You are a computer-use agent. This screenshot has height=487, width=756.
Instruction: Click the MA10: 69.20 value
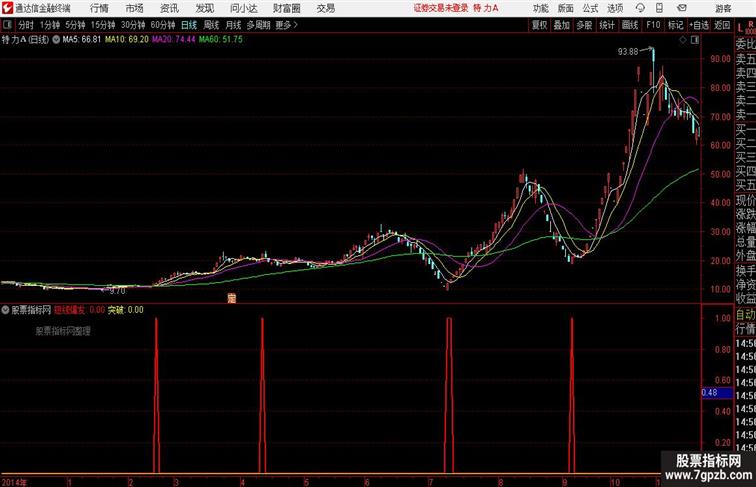coord(127,40)
